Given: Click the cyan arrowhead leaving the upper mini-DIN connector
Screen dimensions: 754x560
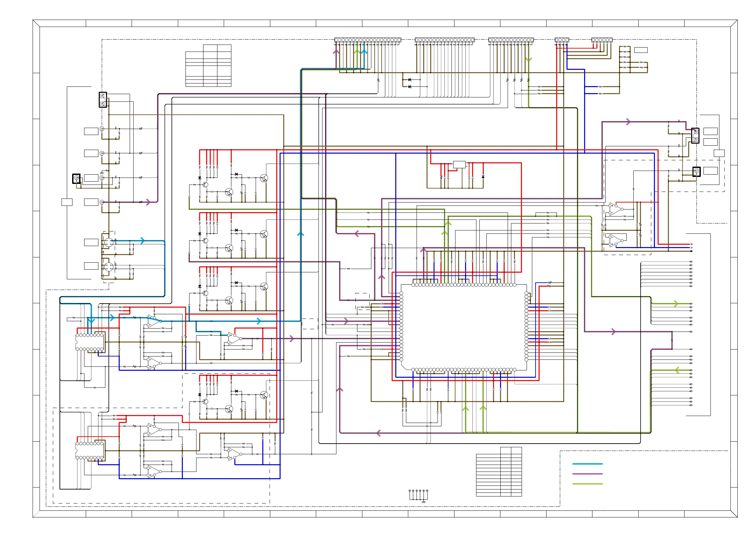Looking at the screenshot, I should coord(143,241).
